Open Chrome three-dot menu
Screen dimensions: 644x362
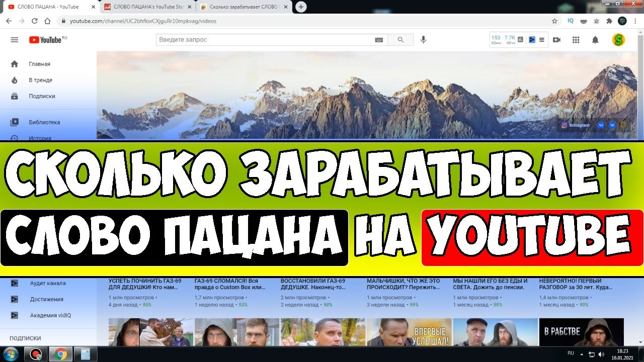click(635, 21)
